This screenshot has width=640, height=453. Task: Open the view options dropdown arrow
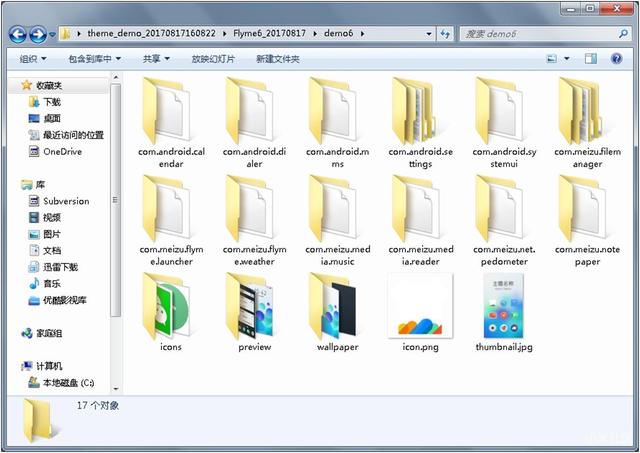point(567,59)
